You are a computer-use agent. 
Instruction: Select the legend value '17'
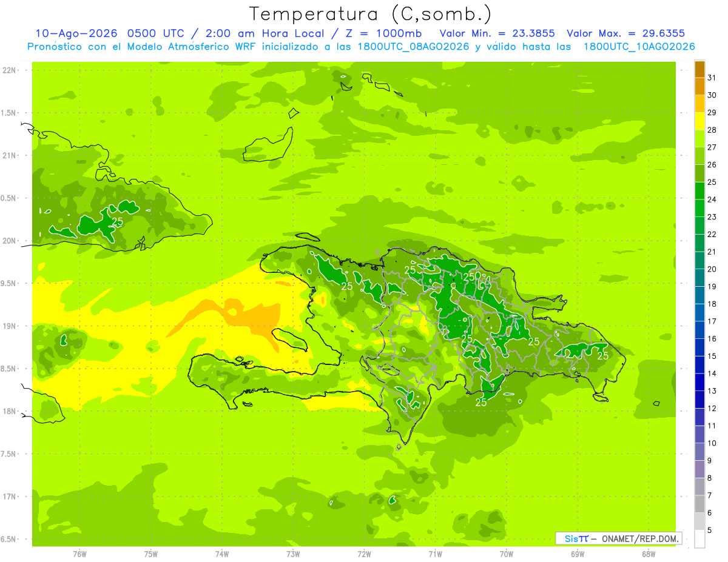[712, 321]
